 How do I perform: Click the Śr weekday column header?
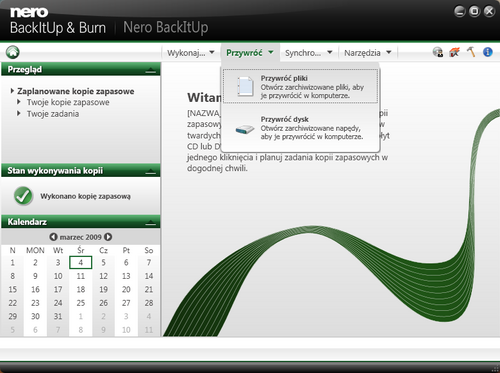[x=81, y=250]
